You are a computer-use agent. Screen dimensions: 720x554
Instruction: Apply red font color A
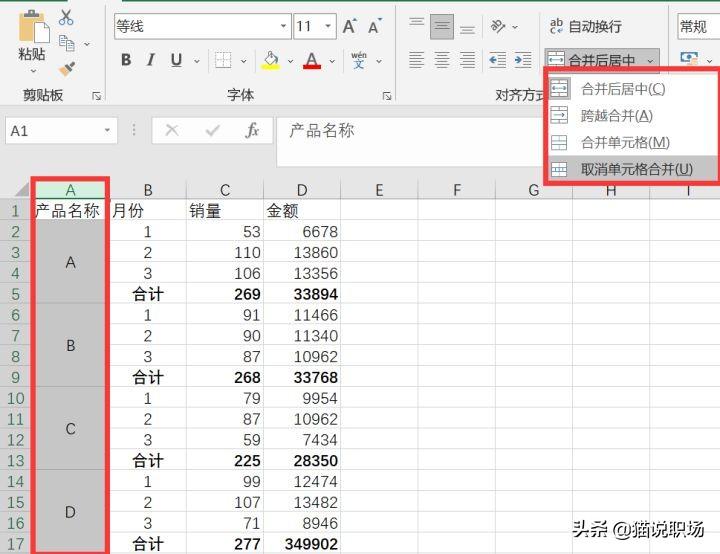(x=312, y=60)
